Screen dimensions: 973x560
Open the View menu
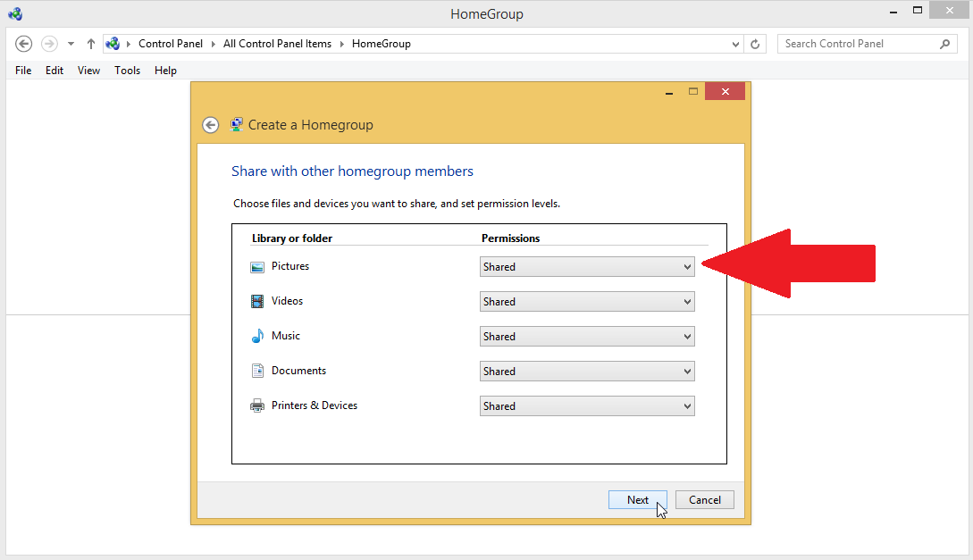88,71
